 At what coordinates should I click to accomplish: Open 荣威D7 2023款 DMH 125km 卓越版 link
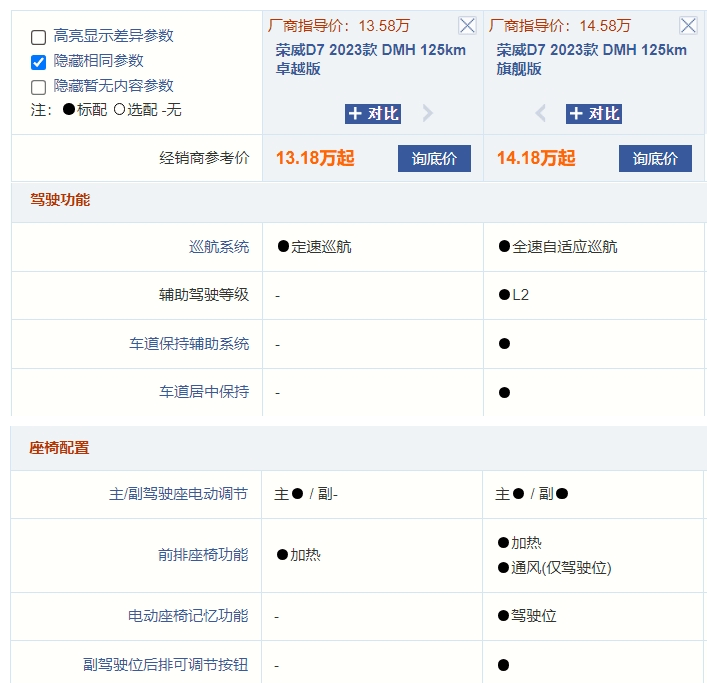point(370,59)
